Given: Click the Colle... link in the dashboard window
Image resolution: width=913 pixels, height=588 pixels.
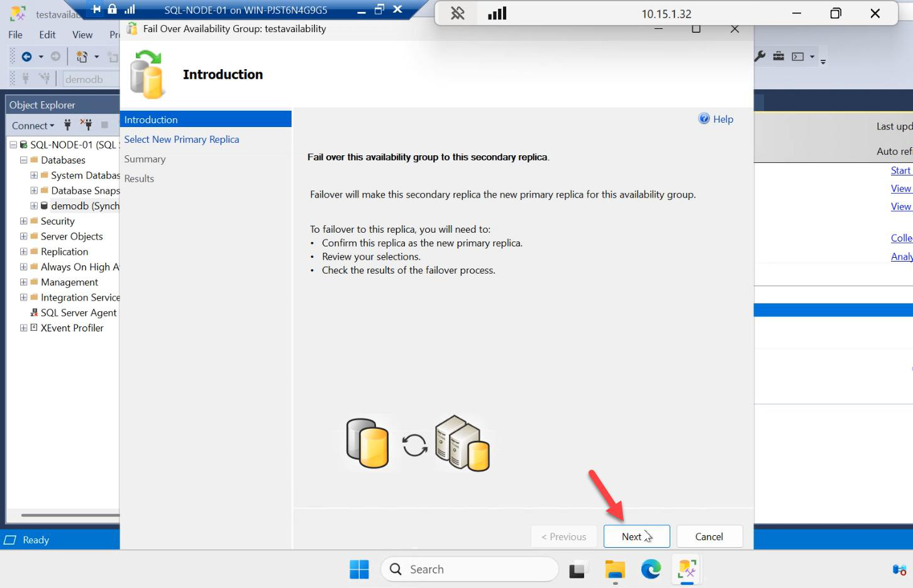Looking at the screenshot, I should tap(902, 238).
